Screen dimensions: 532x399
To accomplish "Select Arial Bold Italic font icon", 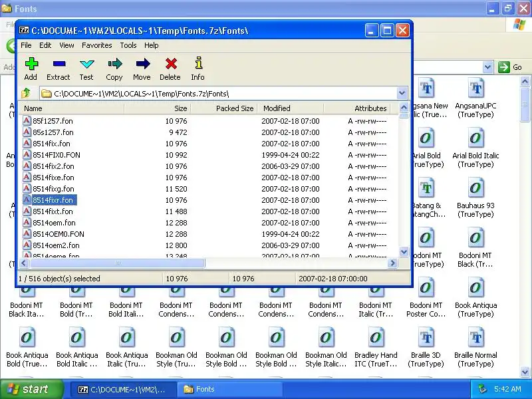I will (475, 138).
